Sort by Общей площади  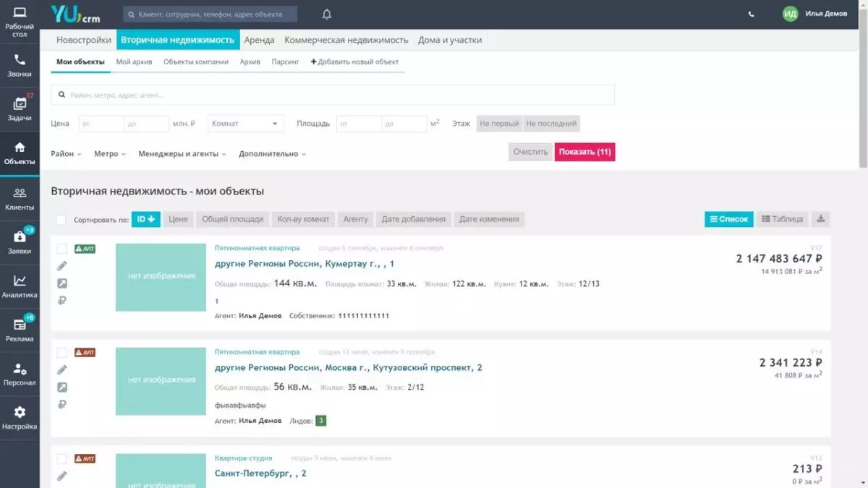[232, 219]
